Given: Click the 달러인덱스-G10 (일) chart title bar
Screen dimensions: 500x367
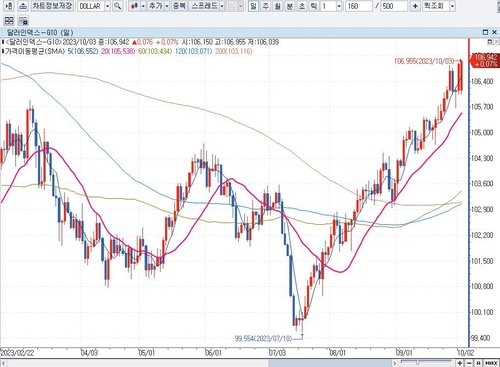Looking at the screenshot, I should click(x=250, y=32).
